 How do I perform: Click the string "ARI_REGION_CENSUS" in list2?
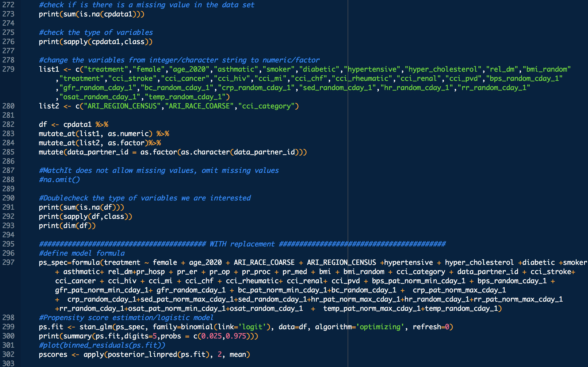122,106
